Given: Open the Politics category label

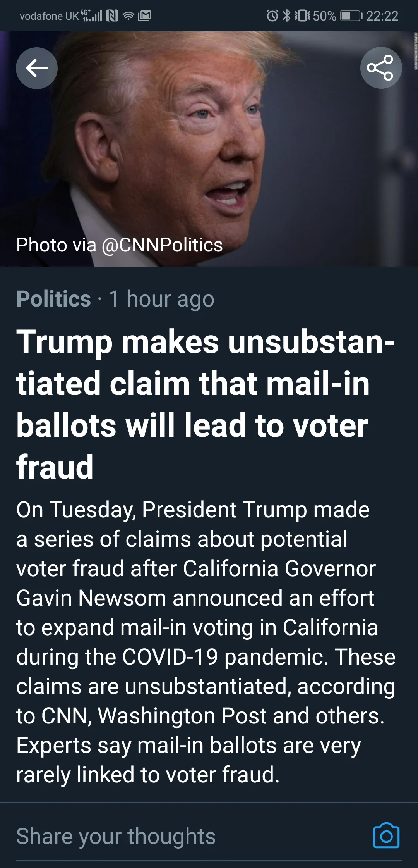Looking at the screenshot, I should (53, 299).
